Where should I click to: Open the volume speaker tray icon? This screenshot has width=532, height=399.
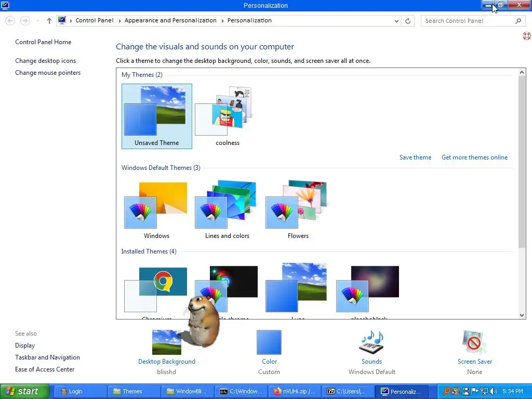pos(494,391)
